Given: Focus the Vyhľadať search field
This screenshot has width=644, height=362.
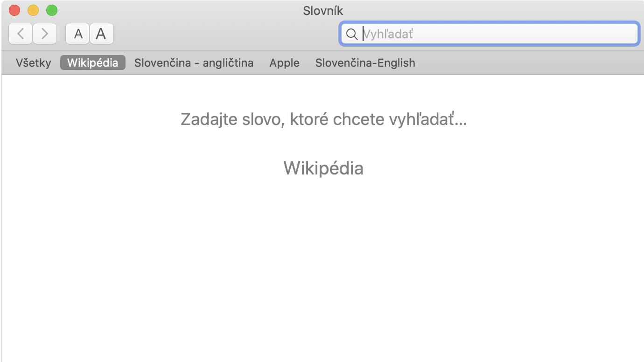Looking at the screenshot, I should 489,34.
